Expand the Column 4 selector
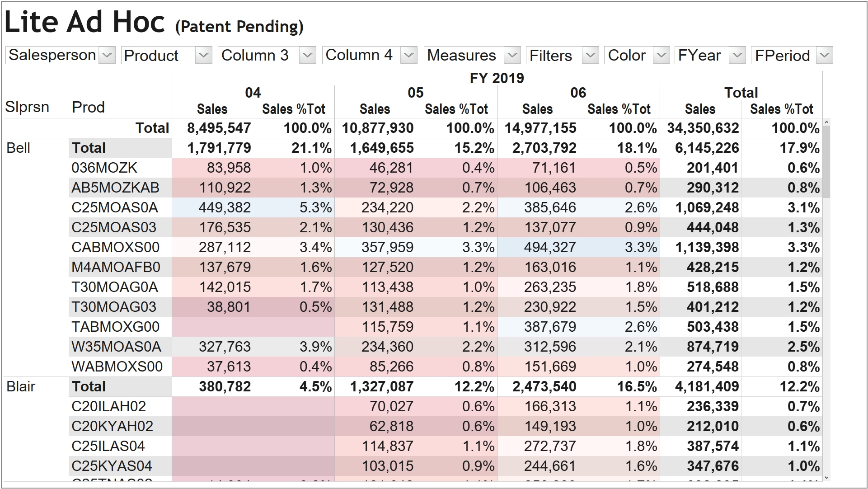This screenshot has width=868, height=489. pyautogui.click(x=409, y=56)
